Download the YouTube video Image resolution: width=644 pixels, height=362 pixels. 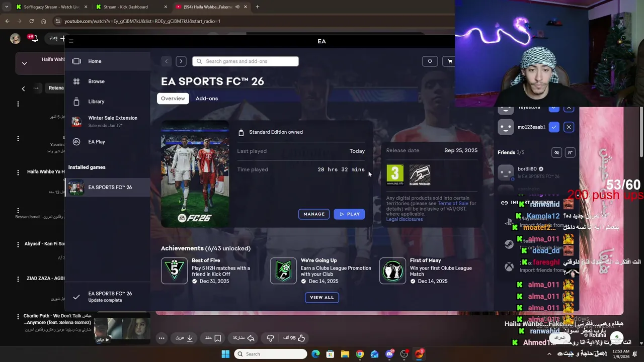click(185, 338)
